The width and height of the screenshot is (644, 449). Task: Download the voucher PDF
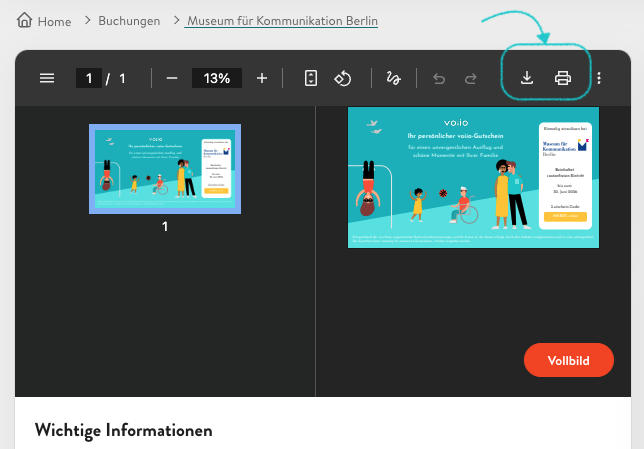pyautogui.click(x=527, y=78)
